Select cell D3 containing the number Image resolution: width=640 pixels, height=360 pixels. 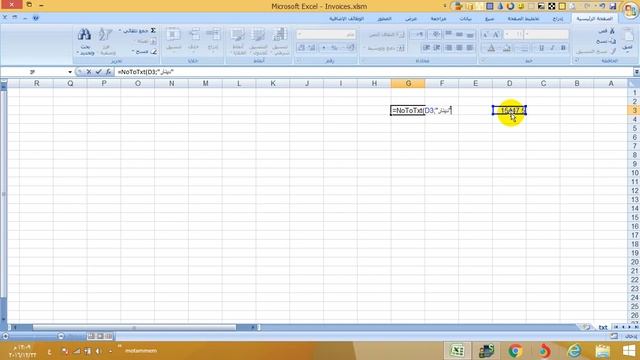(x=509, y=110)
